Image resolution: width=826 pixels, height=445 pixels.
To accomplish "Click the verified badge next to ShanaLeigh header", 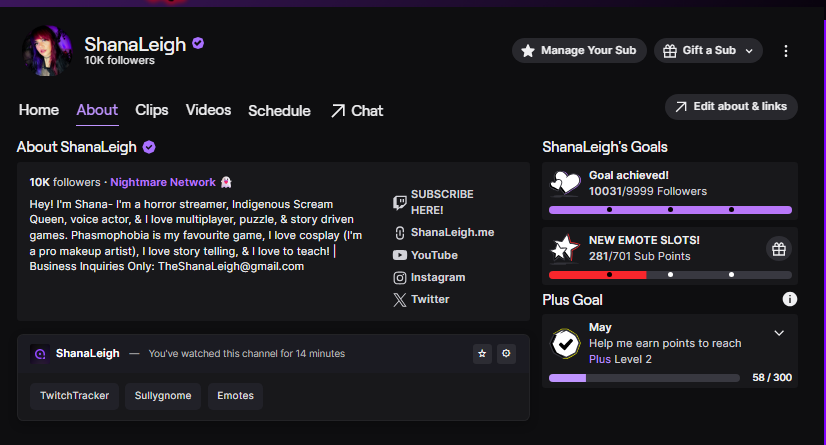I will (x=198, y=43).
